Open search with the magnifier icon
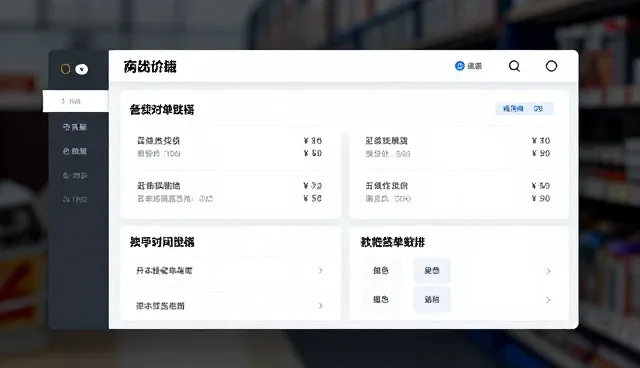Viewport: 640px width, 368px height. tap(514, 66)
